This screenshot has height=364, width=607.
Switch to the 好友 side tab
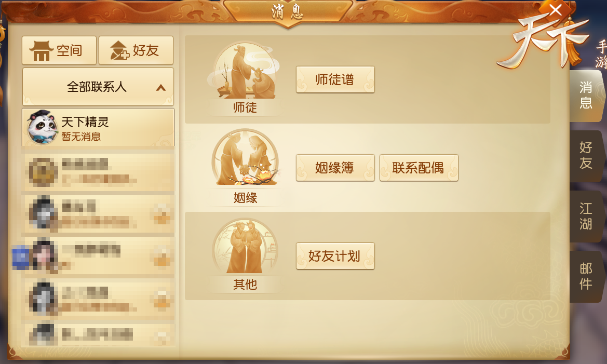click(x=586, y=156)
